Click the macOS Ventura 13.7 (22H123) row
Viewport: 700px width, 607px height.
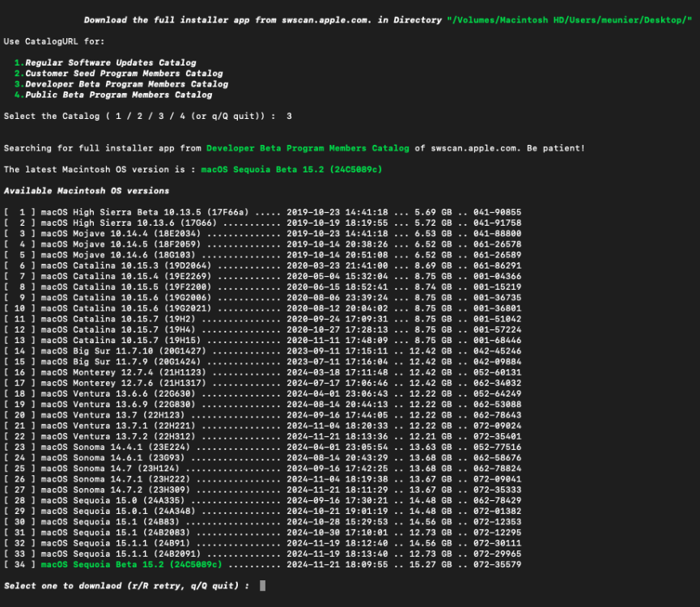[x=262, y=415]
